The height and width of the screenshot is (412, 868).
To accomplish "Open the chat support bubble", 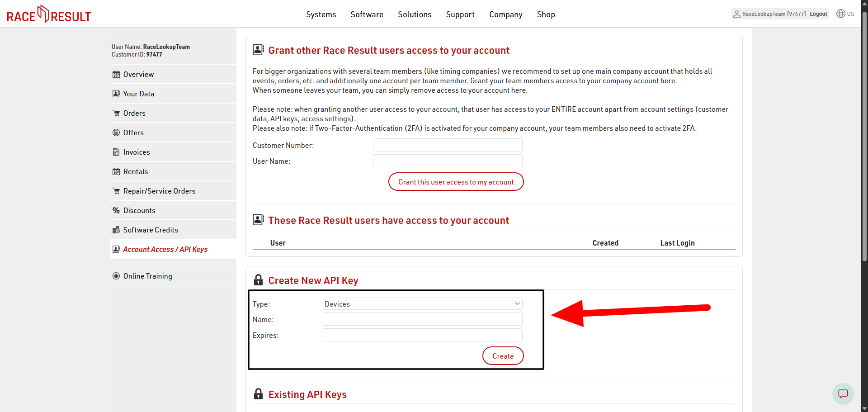I will click(x=843, y=394).
